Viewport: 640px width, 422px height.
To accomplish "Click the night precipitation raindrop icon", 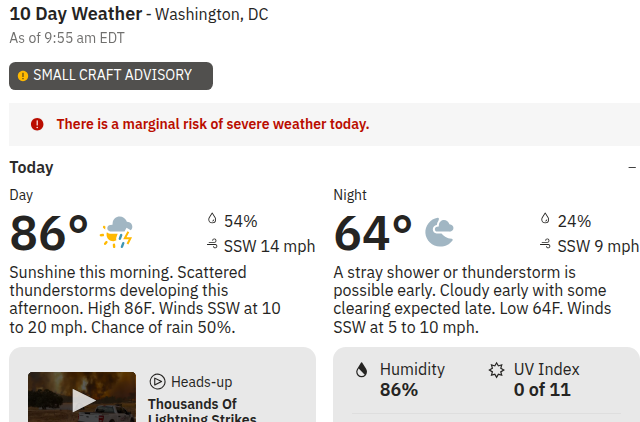I will (x=545, y=219).
